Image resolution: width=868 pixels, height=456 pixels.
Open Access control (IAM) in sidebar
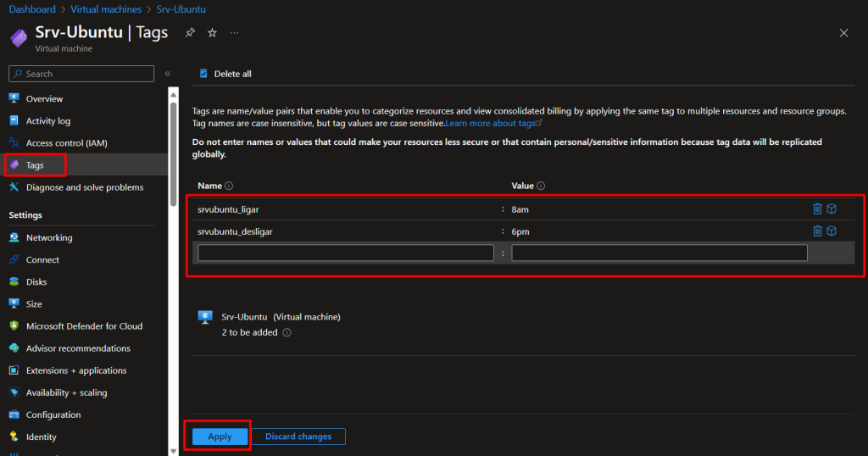coord(66,143)
